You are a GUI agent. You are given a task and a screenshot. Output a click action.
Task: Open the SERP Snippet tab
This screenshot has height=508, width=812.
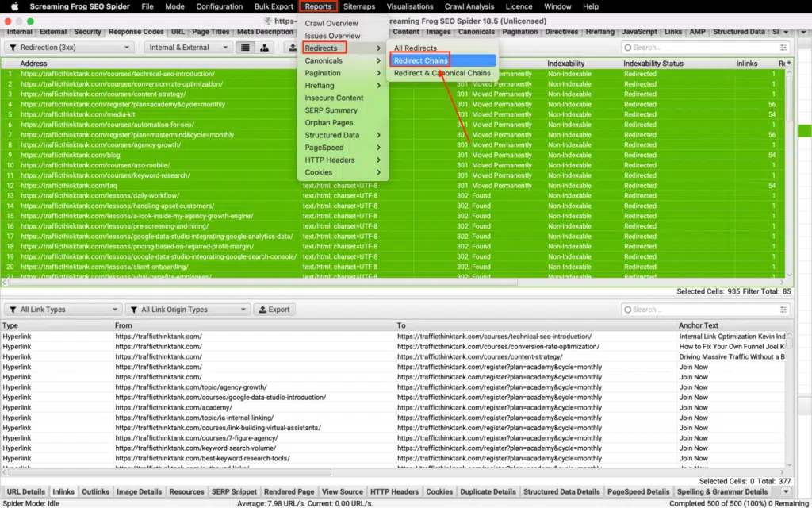point(234,491)
